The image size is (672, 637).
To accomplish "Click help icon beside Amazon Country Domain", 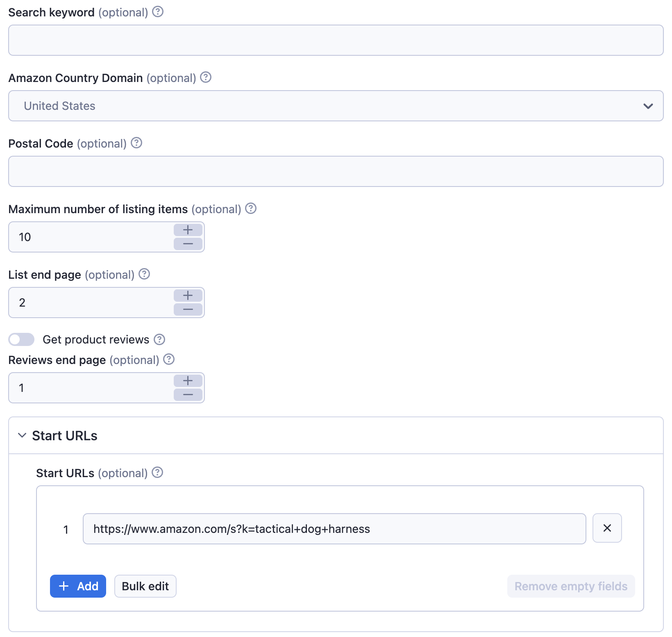I will (x=206, y=77).
